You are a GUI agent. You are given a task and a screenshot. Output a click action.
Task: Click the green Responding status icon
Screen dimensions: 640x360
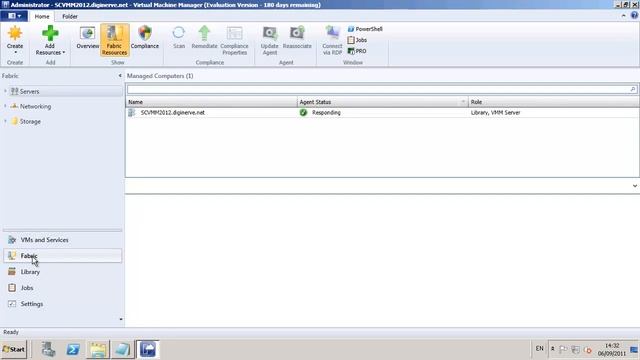coord(303,113)
